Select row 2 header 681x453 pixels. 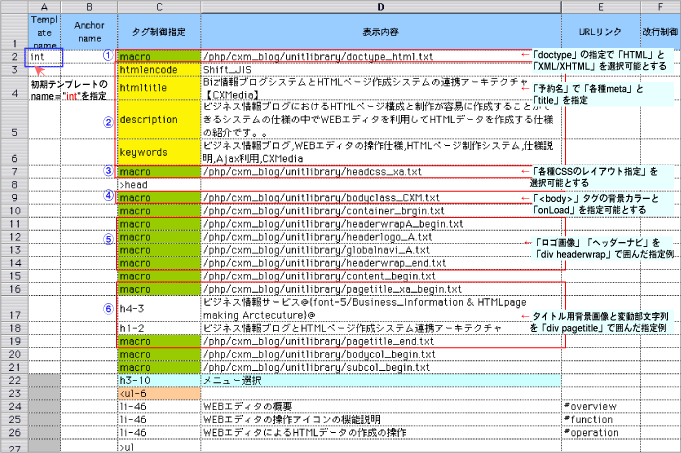(x=14, y=57)
